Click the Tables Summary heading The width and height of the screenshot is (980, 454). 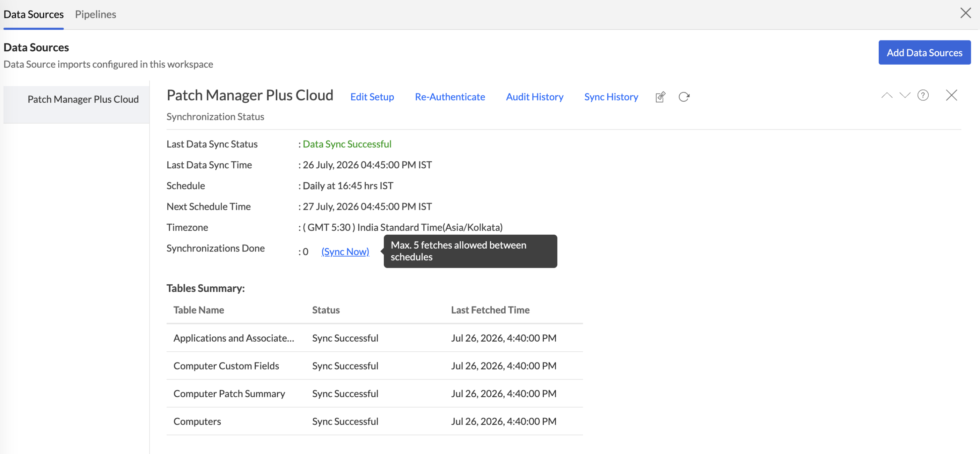tap(205, 288)
